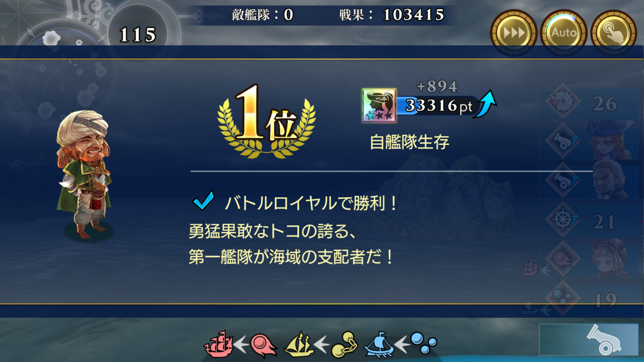
Task: Select the turbaned captain character sprite
Action: [x=84, y=174]
